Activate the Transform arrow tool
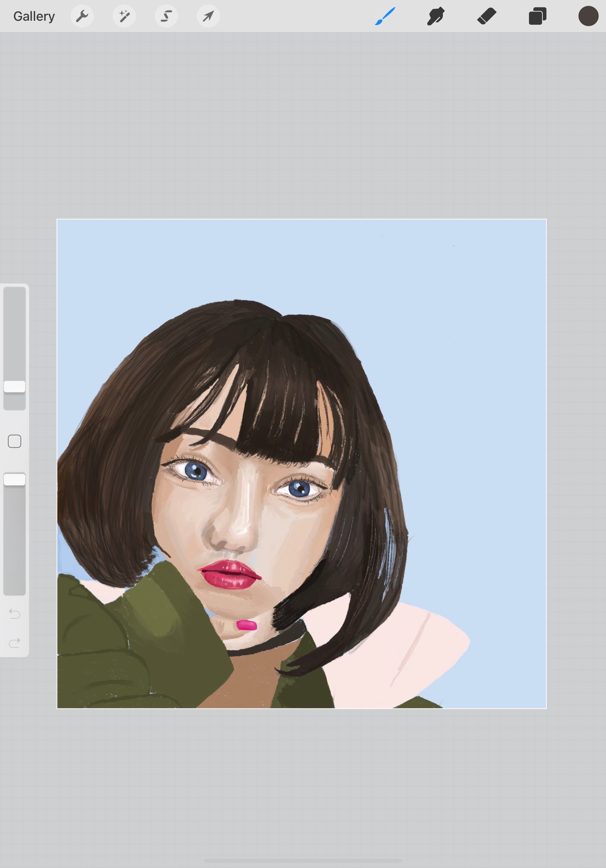This screenshot has width=606, height=868. (208, 16)
